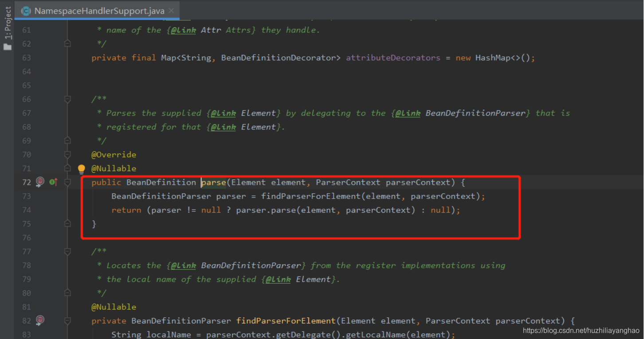Collapse the Javadoc comment starting at line 66

click(x=67, y=99)
